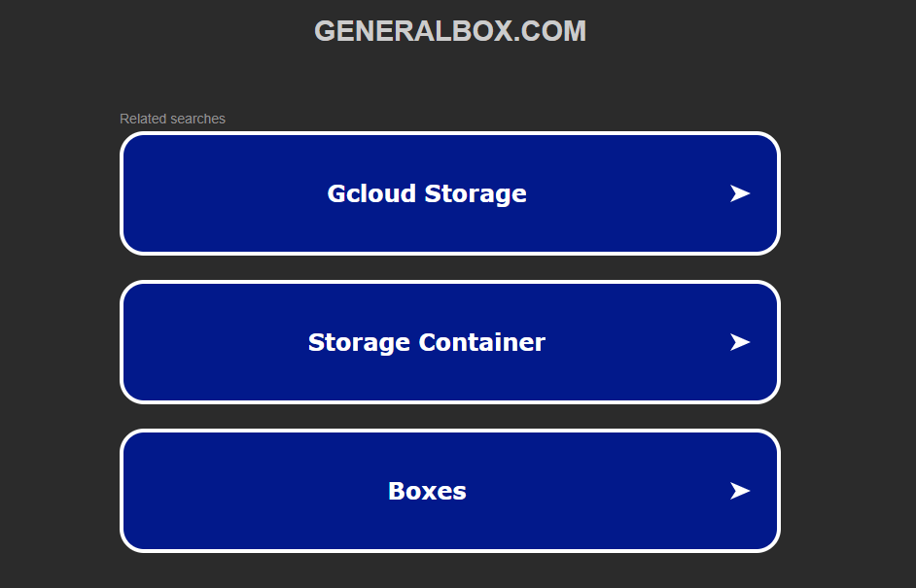Click the arrow icon on Gcloud Storage
Screen dimensions: 916x588
(740, 193)
